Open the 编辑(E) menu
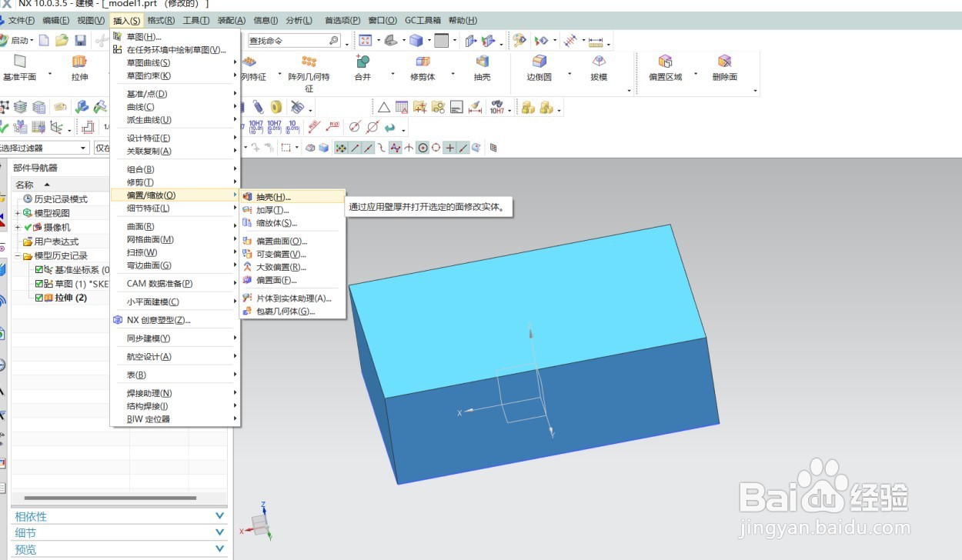 56,20
